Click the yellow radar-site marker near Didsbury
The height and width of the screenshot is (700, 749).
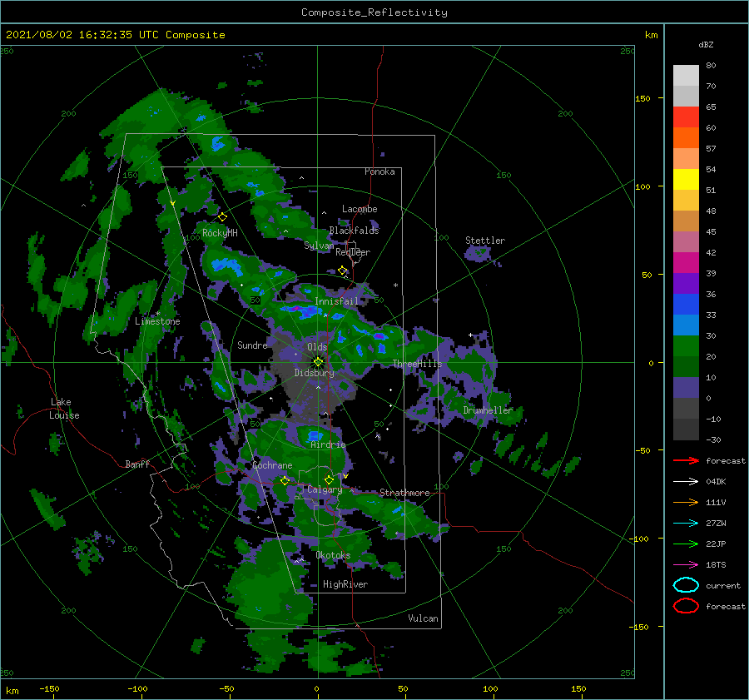(x=318, y=362)
